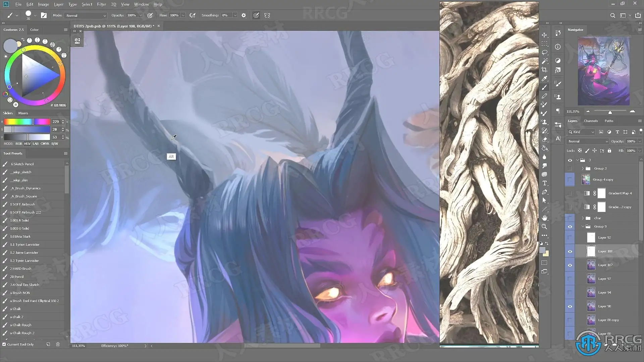
Task: Hide Layer 107 visibility eye
Action: point(570,265)
